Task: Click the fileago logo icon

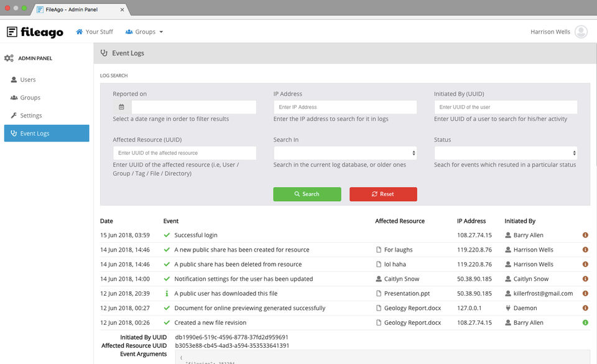Action: coord(12,32)
